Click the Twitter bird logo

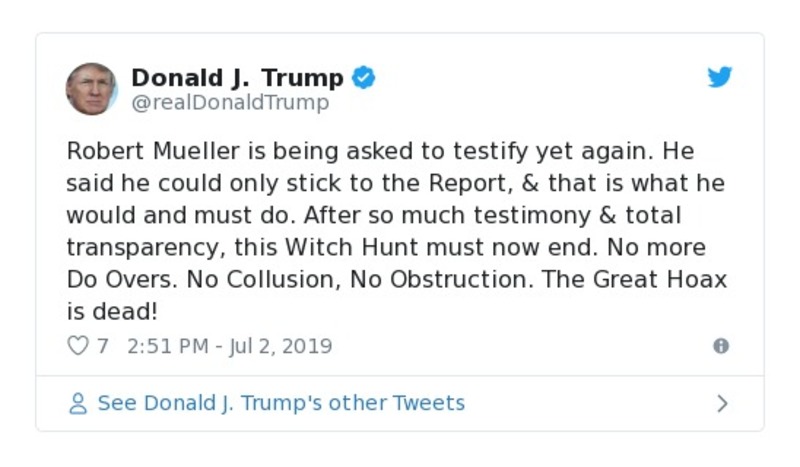720,78
